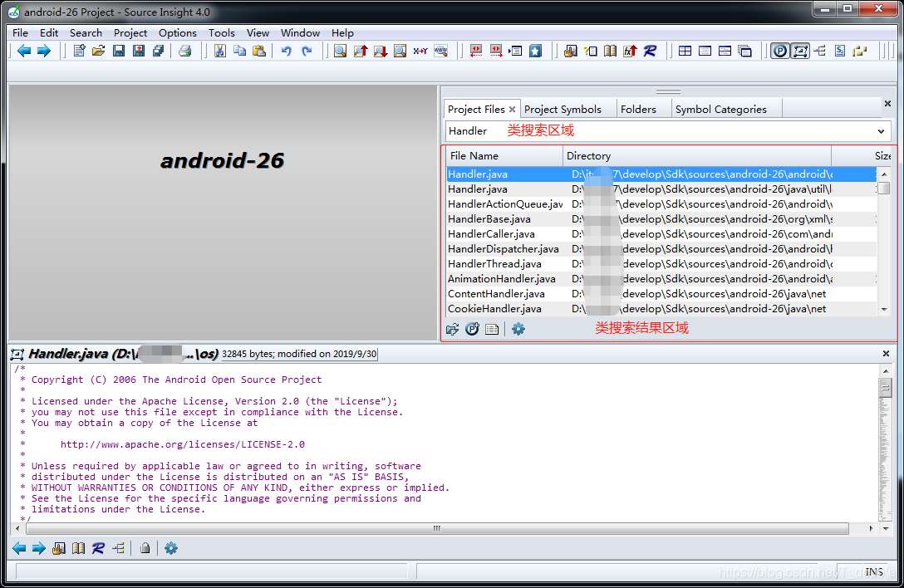Image resolution: width=904 pixels, height=588 pixels.
Task: Click the Go Back arrow in main toolbar
Action: (x=23, y=51)
